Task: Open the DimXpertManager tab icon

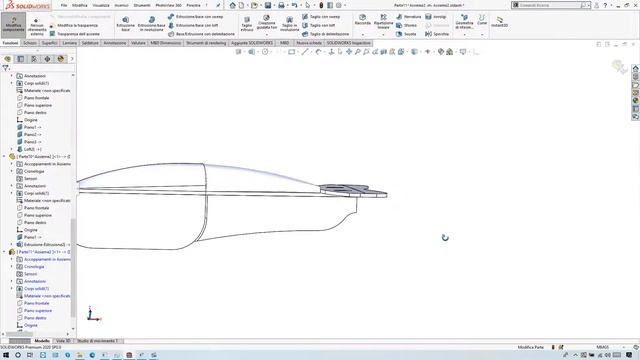Action: [47, 59]
